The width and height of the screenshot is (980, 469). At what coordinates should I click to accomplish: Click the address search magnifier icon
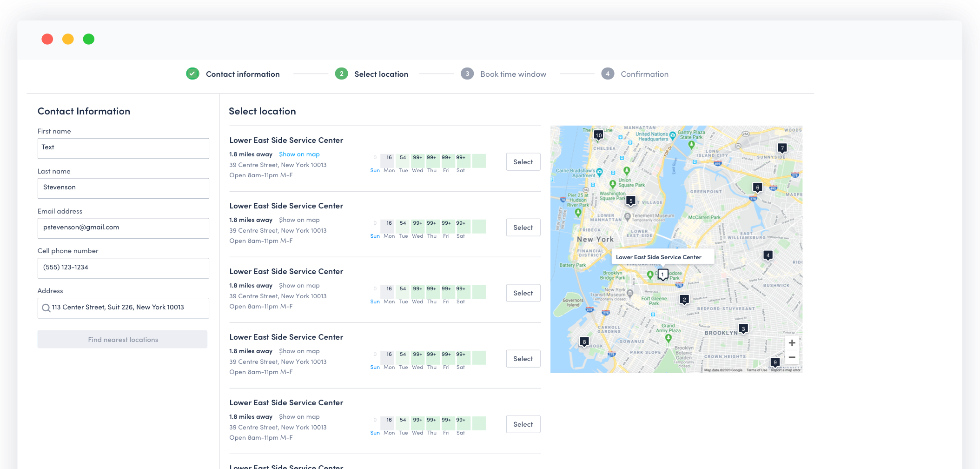[46, 308]
